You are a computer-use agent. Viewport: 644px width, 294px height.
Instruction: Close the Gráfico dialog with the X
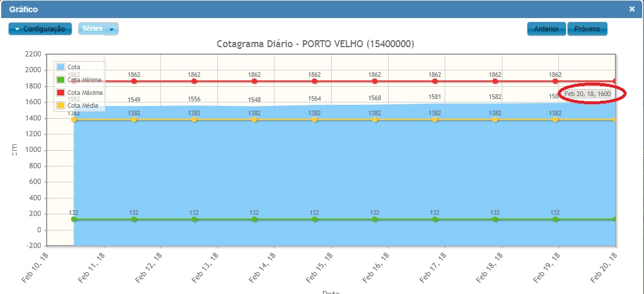click(x=632, y=9)
